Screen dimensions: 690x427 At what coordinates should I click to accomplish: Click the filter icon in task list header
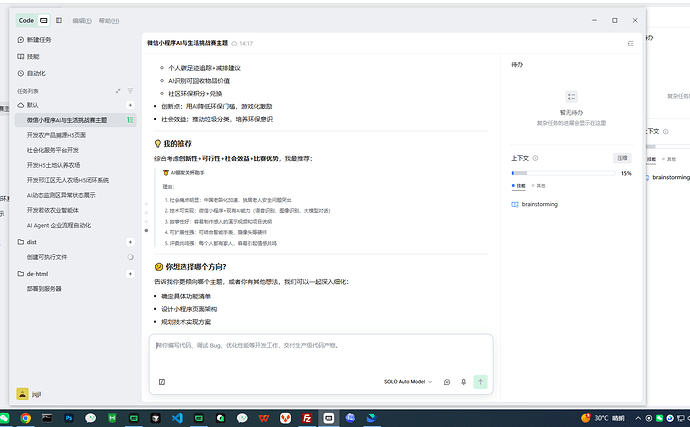click(x=130, y=91)
